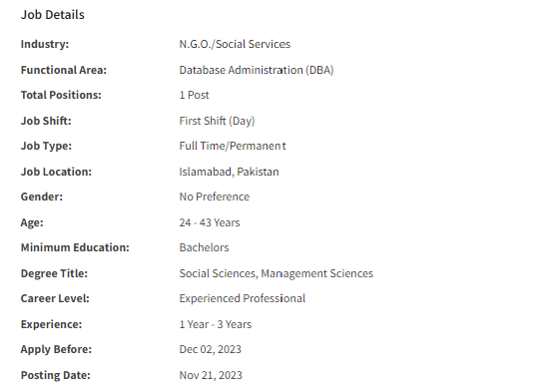Click the 24 - 43 Years age value
560x392 pixels.
pos(210,222)
